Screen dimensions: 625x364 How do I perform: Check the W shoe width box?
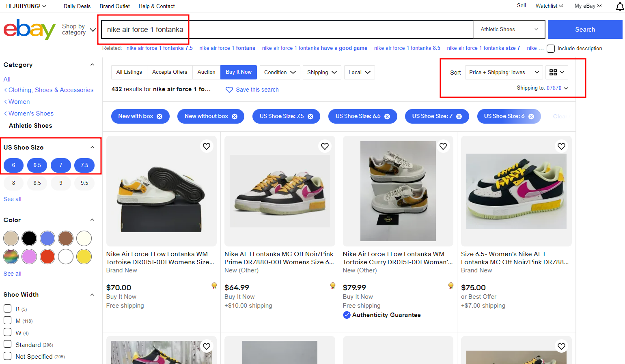click(7, 332)
